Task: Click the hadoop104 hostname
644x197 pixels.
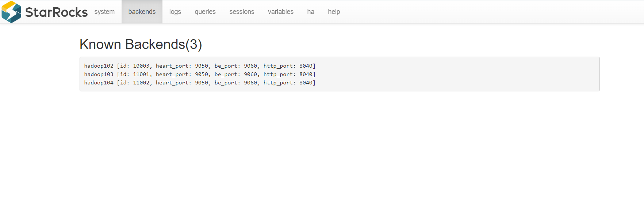Action: (x=99, y=83)
